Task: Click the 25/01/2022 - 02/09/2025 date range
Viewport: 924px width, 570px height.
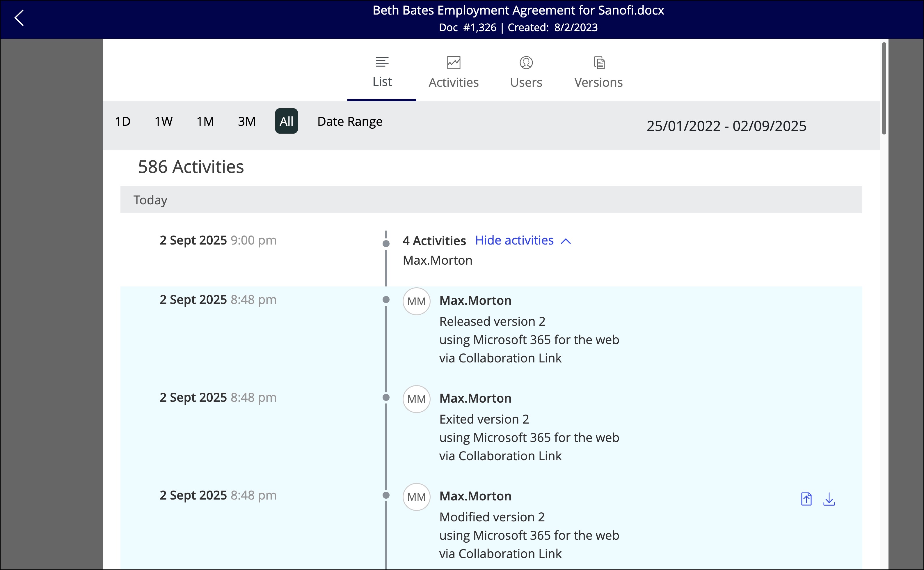Action: [726, 126]
